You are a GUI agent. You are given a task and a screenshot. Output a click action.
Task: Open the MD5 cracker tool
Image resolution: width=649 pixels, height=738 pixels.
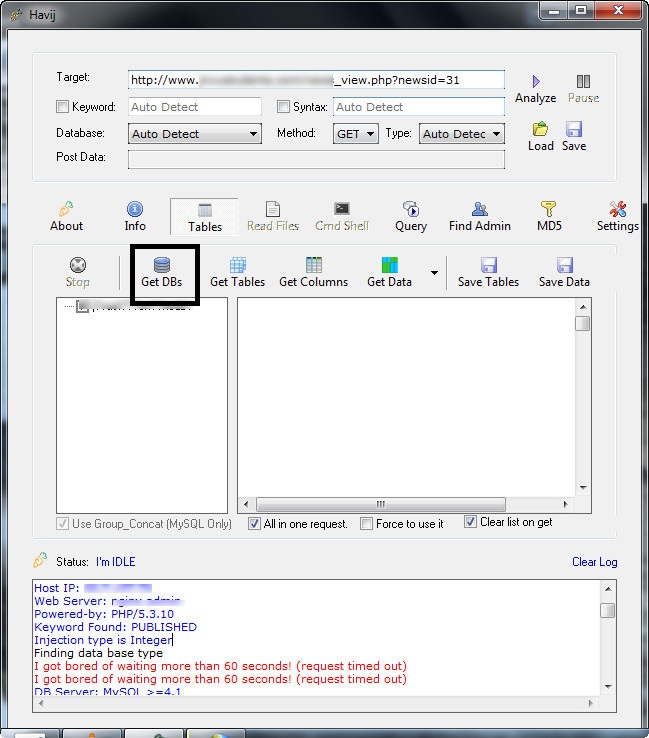[x=549, y=217]
